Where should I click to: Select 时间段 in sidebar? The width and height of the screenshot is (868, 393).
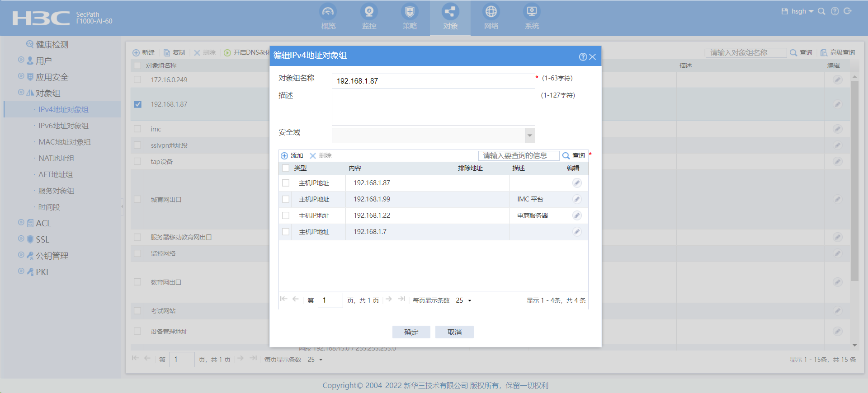pyautogui.click(x=49, y=207)
